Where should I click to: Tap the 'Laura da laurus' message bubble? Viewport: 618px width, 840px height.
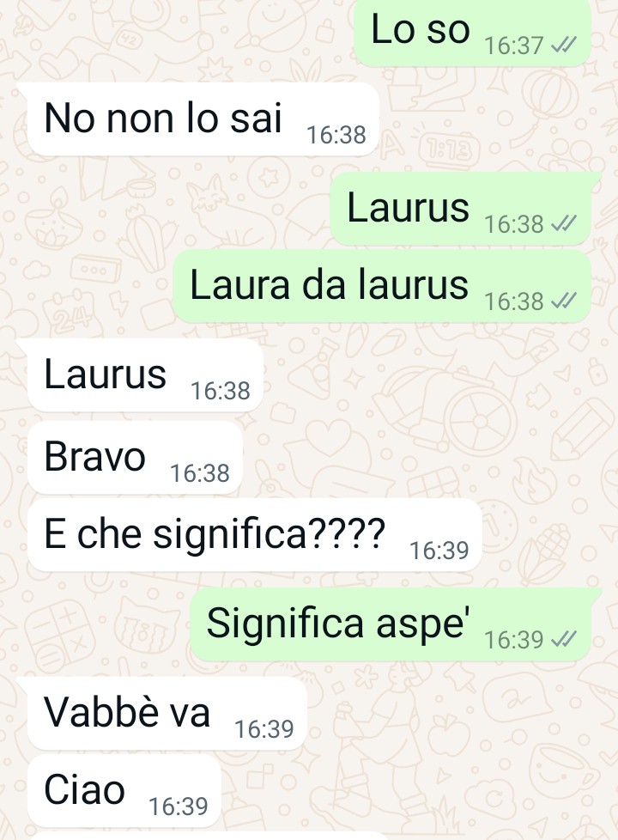(382, 286)
